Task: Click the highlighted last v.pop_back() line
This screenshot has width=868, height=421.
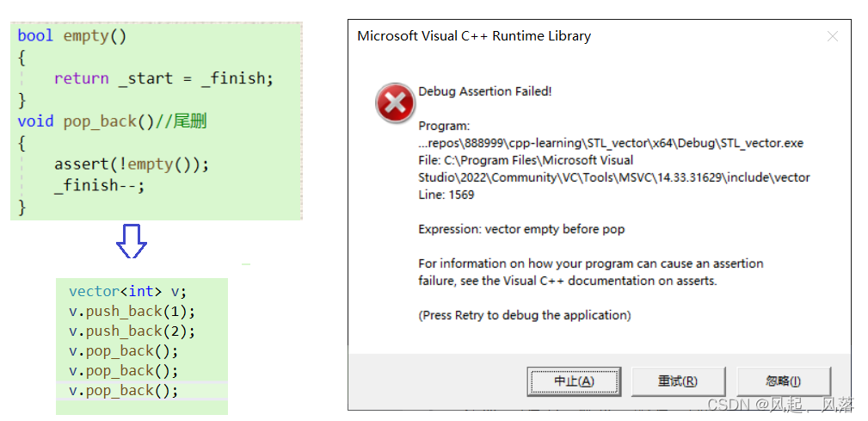Action: pos(123,390)
